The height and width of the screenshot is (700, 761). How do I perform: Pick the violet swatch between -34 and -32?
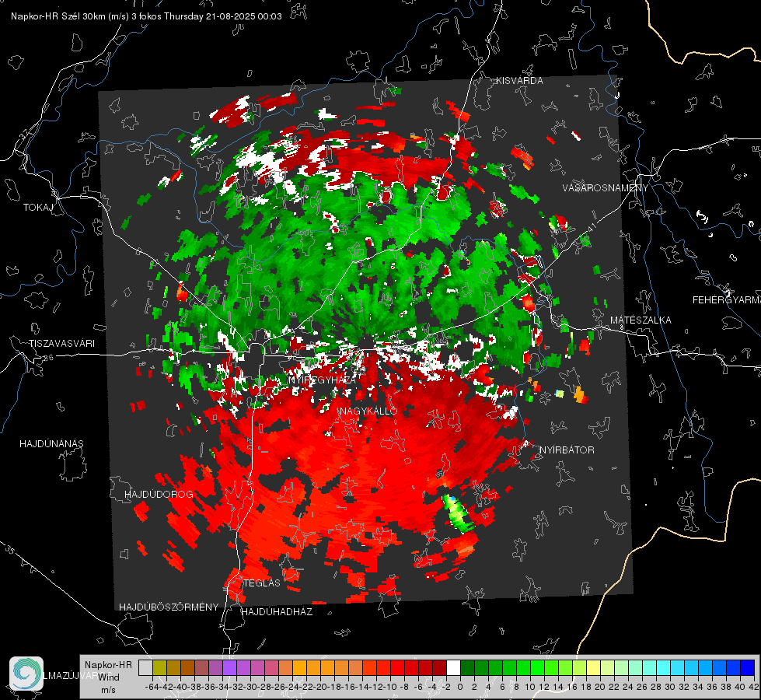point(229,667)
